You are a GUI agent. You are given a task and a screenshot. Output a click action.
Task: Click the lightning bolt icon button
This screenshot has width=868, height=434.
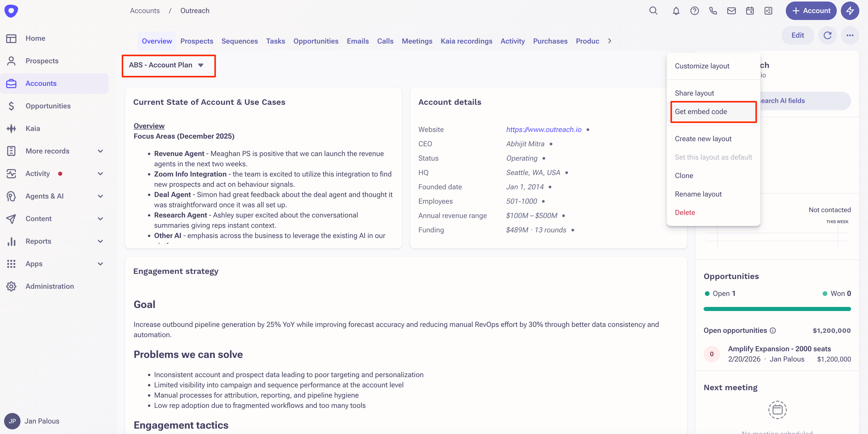pyautogui.click(x=850, y=11)
